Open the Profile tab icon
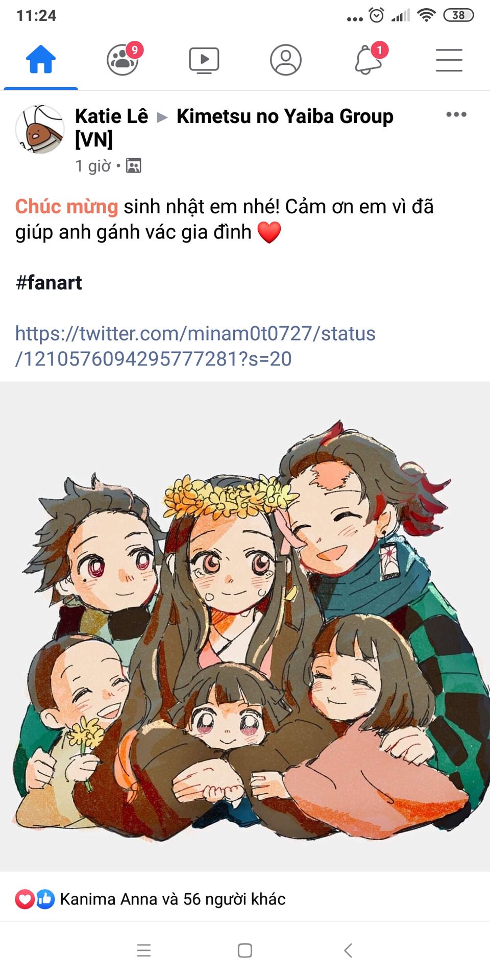Screen dimensions: 490x980 click(x=286, y=60)
